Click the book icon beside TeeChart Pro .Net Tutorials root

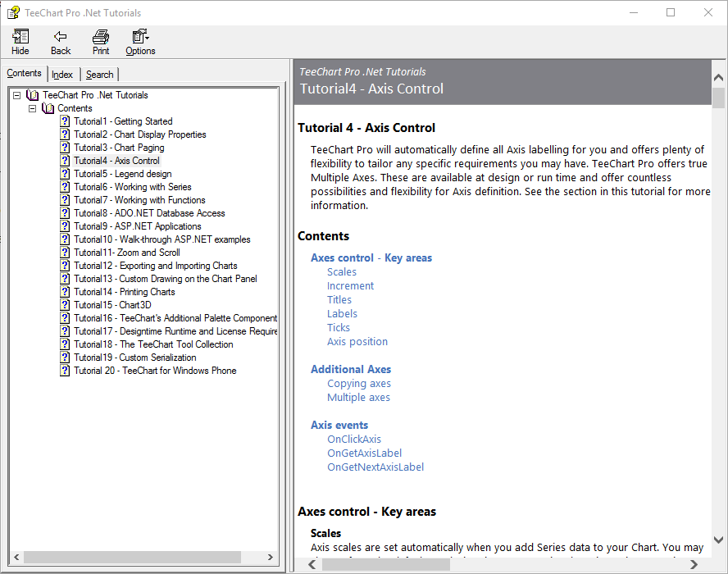coord(33,95)
